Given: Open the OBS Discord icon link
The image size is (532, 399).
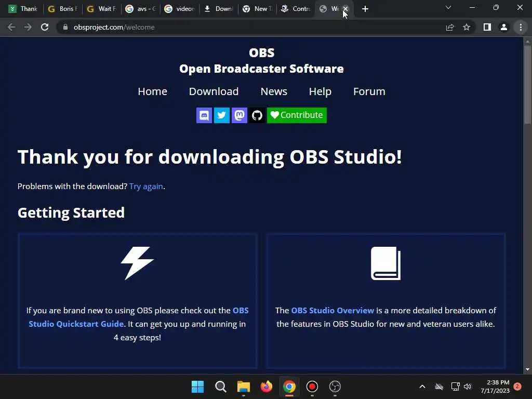Looking at the screenshot, I should pyautogui.click(x=204, y=115).
